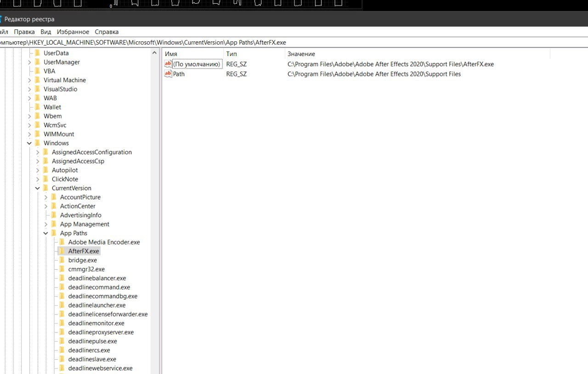Open the Правка menu
This screenshot has width=588, height=374.
point(24,32)
